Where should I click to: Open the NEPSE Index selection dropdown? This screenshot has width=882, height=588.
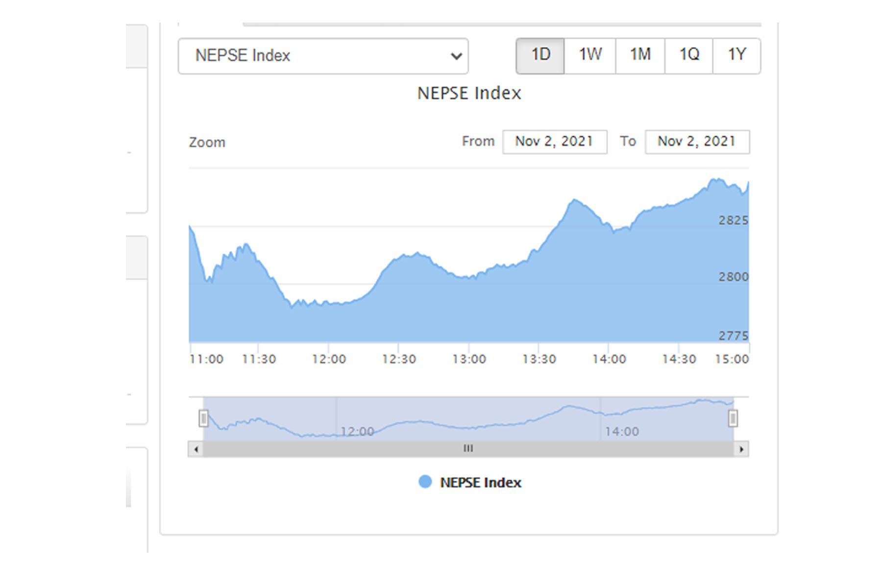coord(323,56)
